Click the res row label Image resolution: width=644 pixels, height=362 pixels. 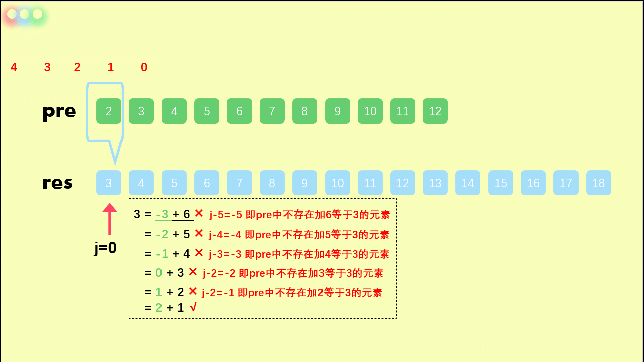point(58,183)
